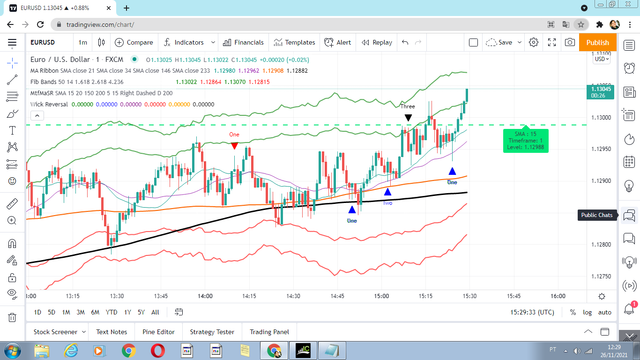Toggle log scale mode
640x360 pixels.
[x=587, y=312]
